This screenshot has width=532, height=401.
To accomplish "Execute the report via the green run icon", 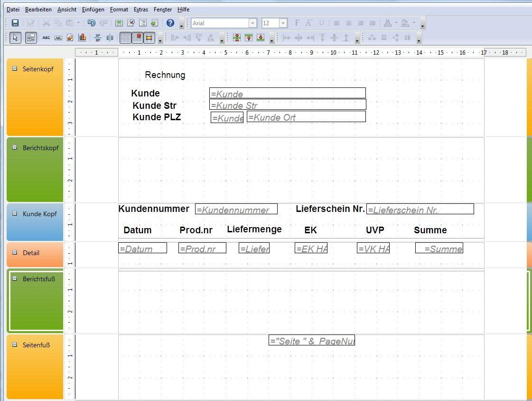I will [x=153, y=22].
